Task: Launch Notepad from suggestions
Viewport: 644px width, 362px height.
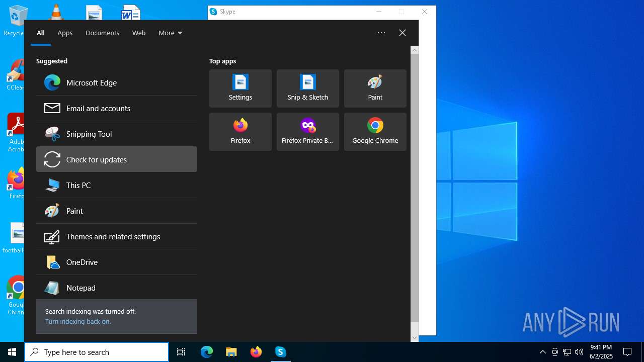Action: pos(117,288)
